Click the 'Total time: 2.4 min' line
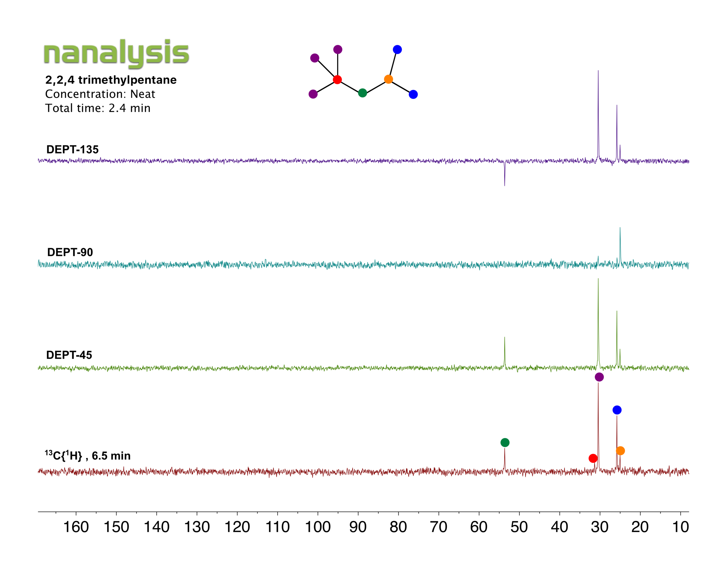The image size is (728, 574). [x=98, y=108]
